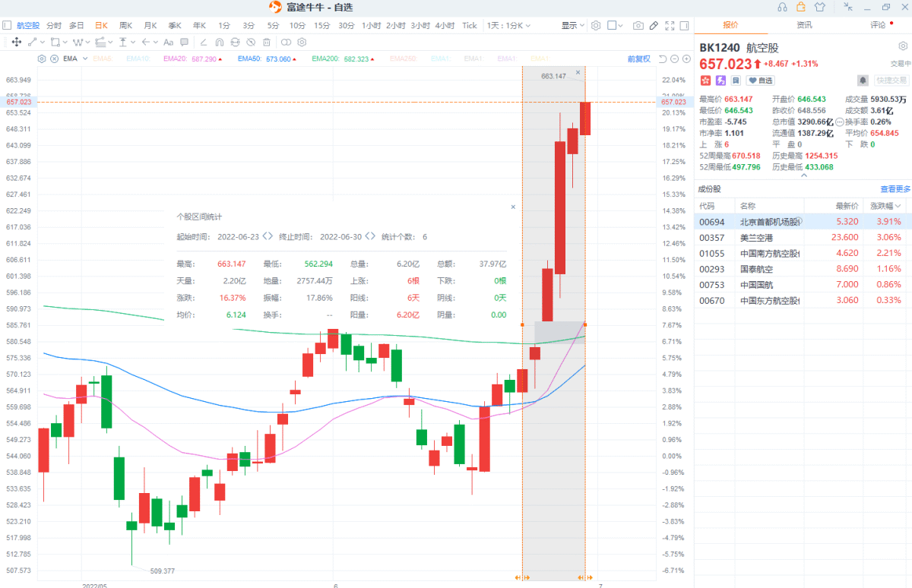Screen dimensions: 912x588
Task: Toggle the left side panel icon
Action: tap(7, 25)
